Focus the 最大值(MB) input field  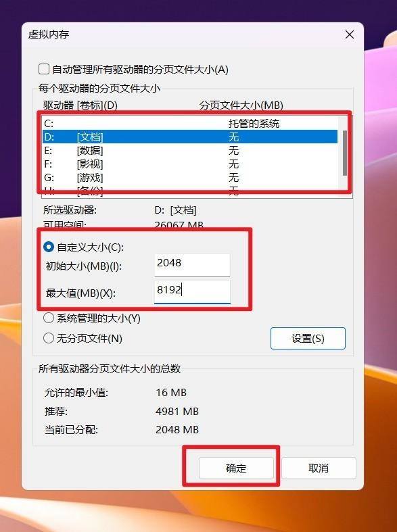[192, 291]
